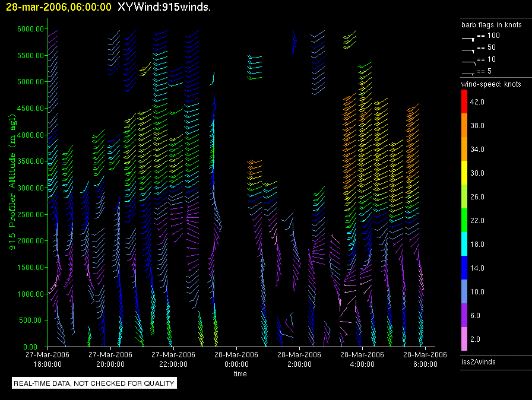Click the 'wind-speed: knots' legend heading
Screen dimensions: 532x400
point(491,84)
